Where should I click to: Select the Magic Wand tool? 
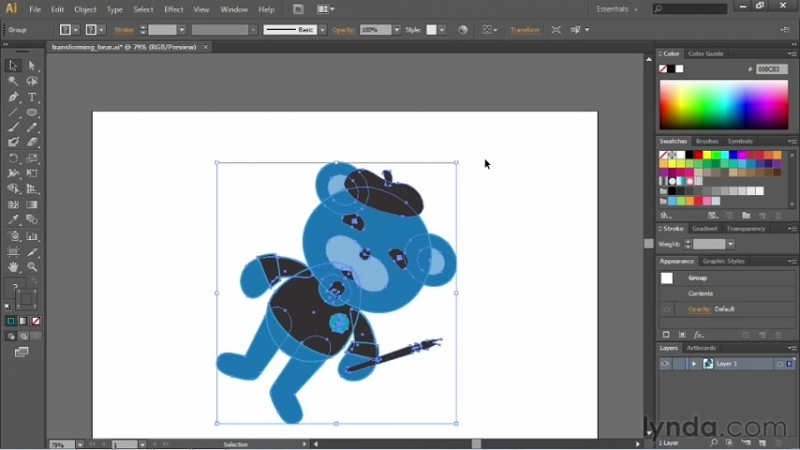13,81
